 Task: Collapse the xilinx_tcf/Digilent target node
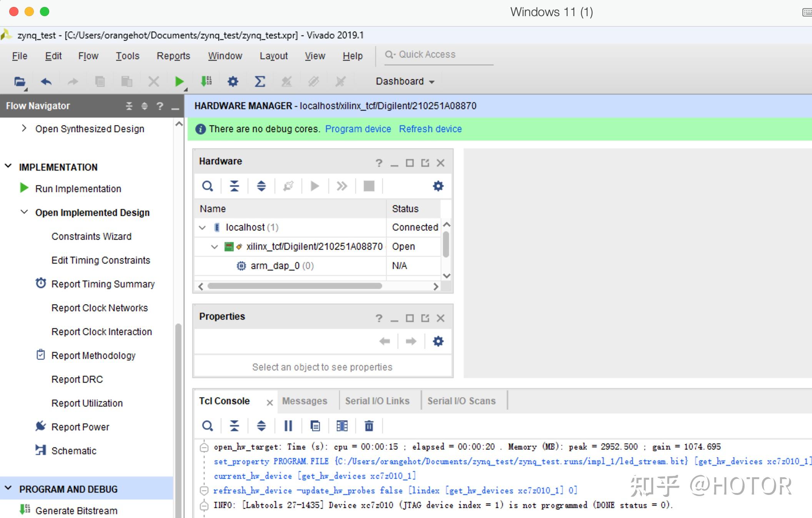click(215, 247)
